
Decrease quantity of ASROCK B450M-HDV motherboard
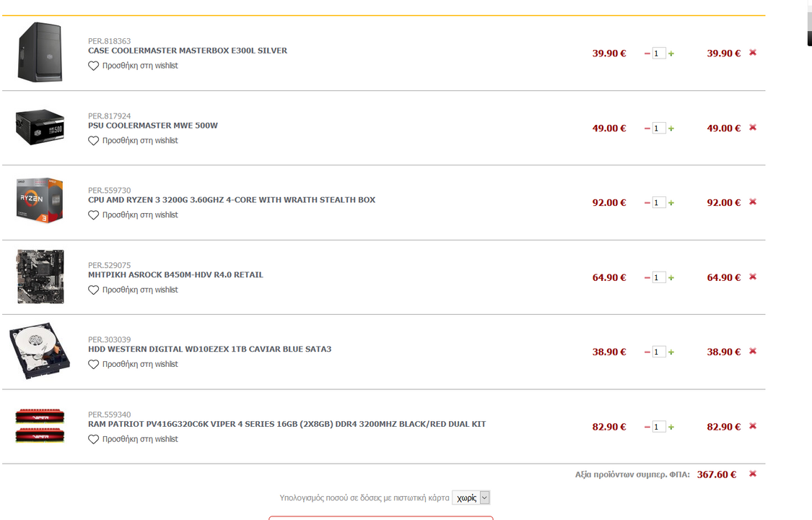pos(647,277)
